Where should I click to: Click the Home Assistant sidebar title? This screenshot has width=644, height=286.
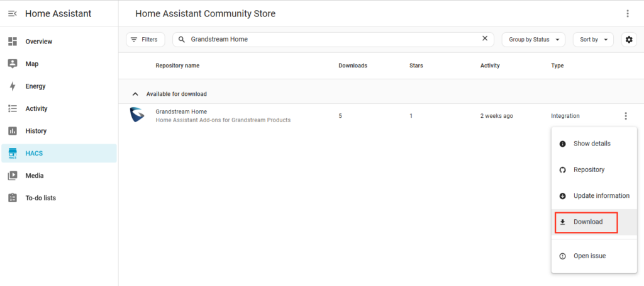coord(58,14)
